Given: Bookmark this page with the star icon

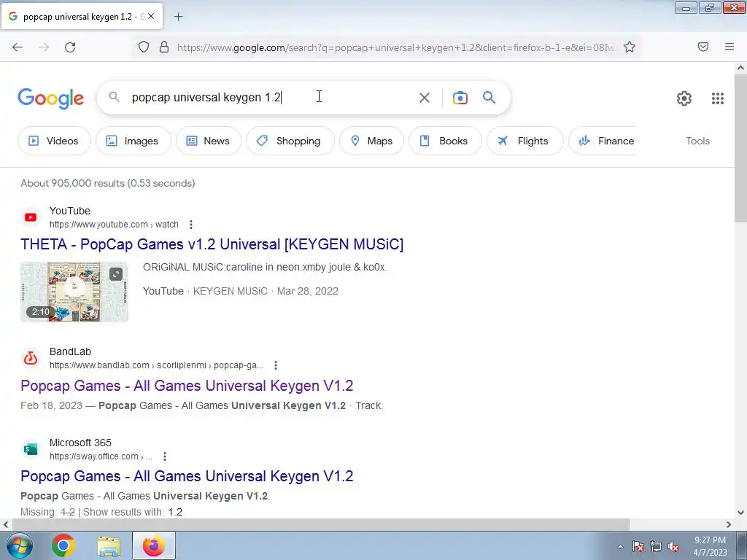Looking at the screenshot, I should [x=630, y=47].
